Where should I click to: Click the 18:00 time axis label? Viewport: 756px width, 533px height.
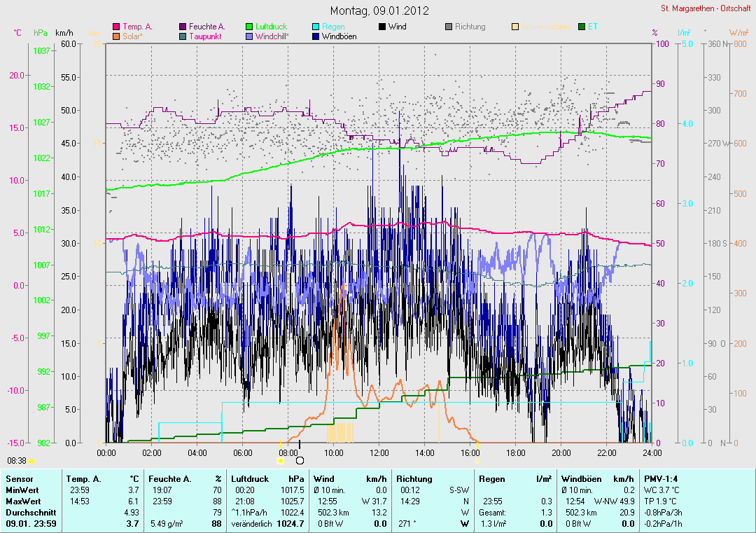(x=515, y=453)
